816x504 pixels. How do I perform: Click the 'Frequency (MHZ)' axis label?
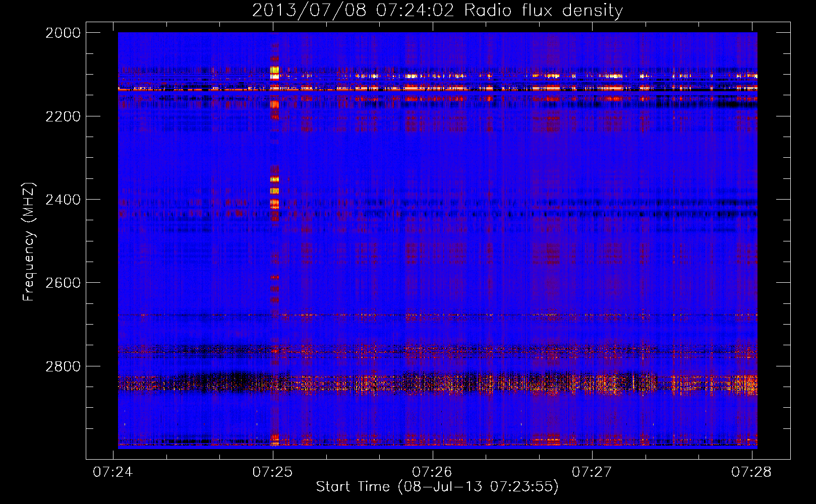pyautogui.click(x=29, y=242)
